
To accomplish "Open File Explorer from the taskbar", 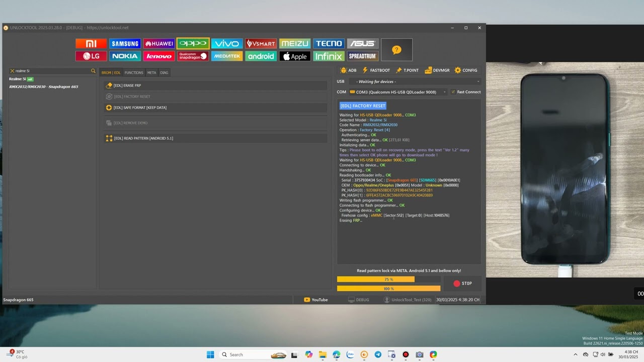I will click(x=323, y=354).
